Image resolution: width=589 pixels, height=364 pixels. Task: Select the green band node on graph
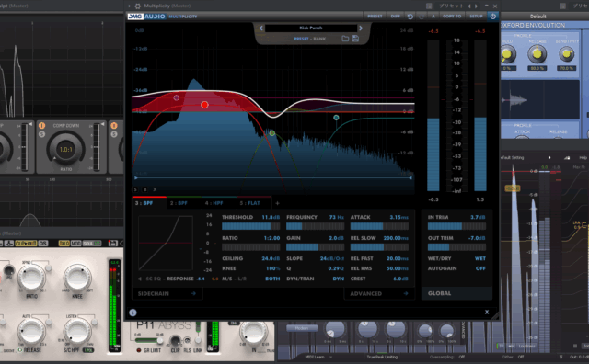pos(272,133)
